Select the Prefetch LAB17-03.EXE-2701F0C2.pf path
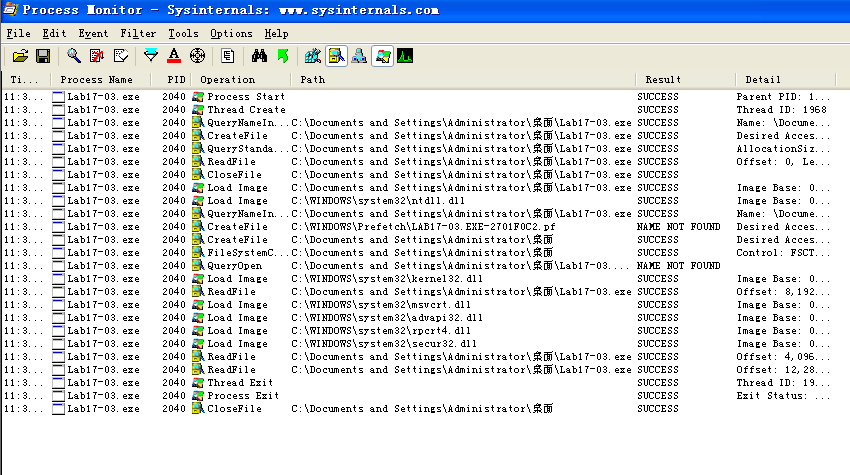This screenshot has height=475, width=850. click(x=423, y=227)
